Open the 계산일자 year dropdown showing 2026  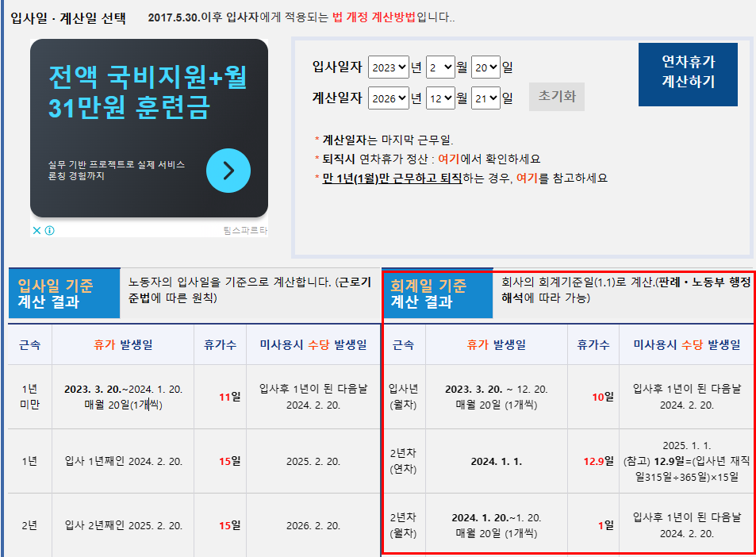point(388,98)
